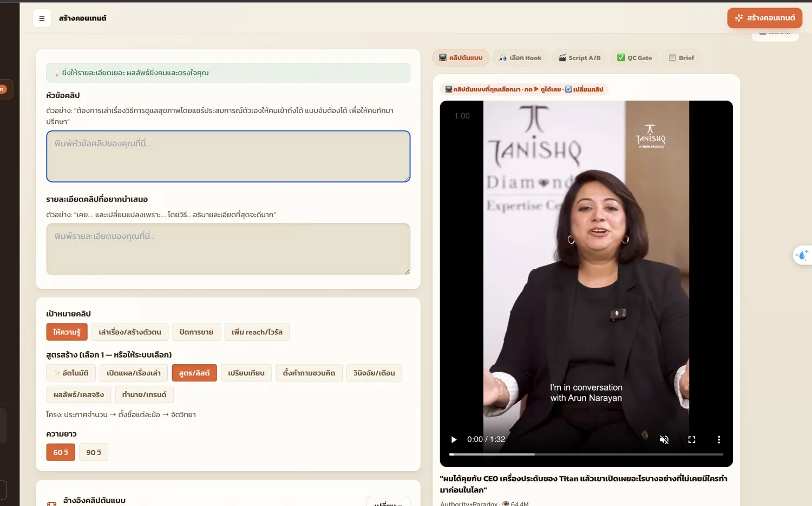This screenshot has width=812, height=506.
Task: Select the เล่าเรื่อง/สร้างตัวตน goal chip
Action: (130, 332)
